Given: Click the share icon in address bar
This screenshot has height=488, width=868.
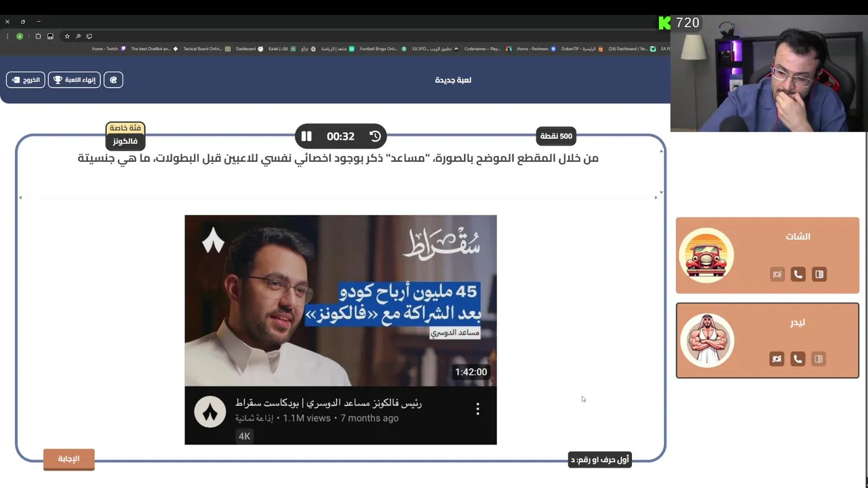Looking at the screenshot, I should (90, 36).
